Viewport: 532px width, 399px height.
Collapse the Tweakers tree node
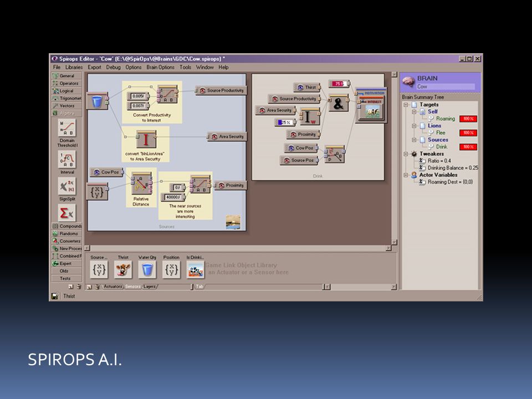coord(406,154)
